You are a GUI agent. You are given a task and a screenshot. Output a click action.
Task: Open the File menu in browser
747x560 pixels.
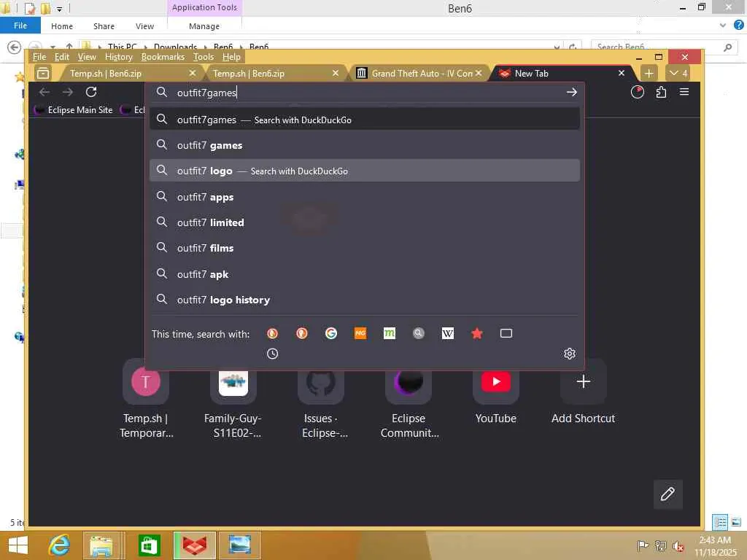39,57
